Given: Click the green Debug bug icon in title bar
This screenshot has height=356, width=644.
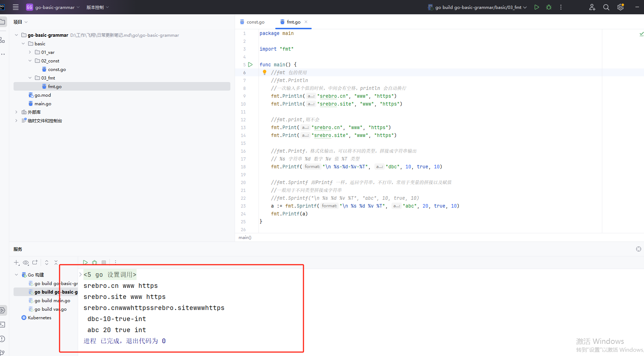Looking at the screenshot, I should pos(549,7).
